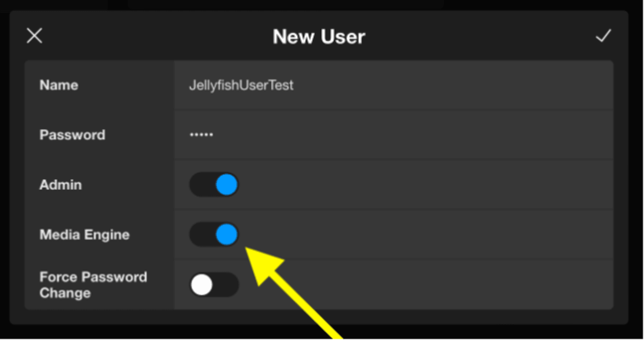Image resolution: width=644 pixels, height=340 pixels.
Task: Click the Password label
Action: [x=72, y=135]
